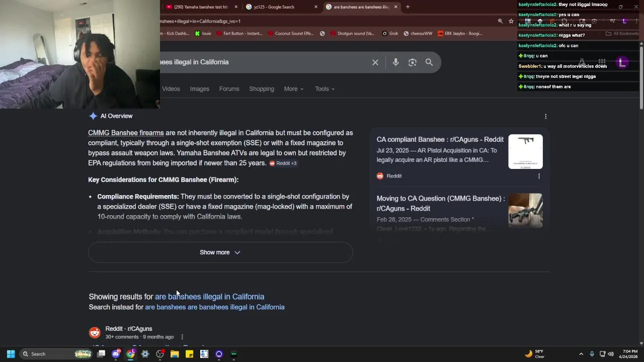Open the weather widget showing 58°F Clear
Screen dimensions: 644x362
[534, 354]
